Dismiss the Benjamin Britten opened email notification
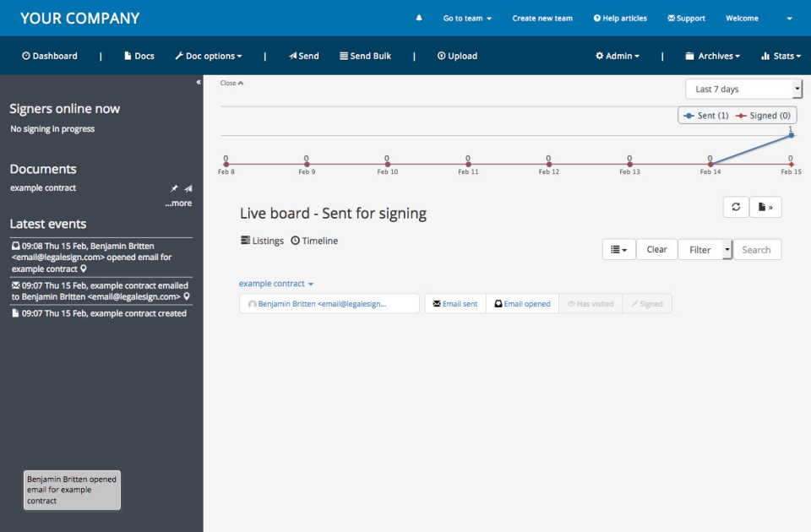This screenshot has width=811, height=532. point(72,490)
